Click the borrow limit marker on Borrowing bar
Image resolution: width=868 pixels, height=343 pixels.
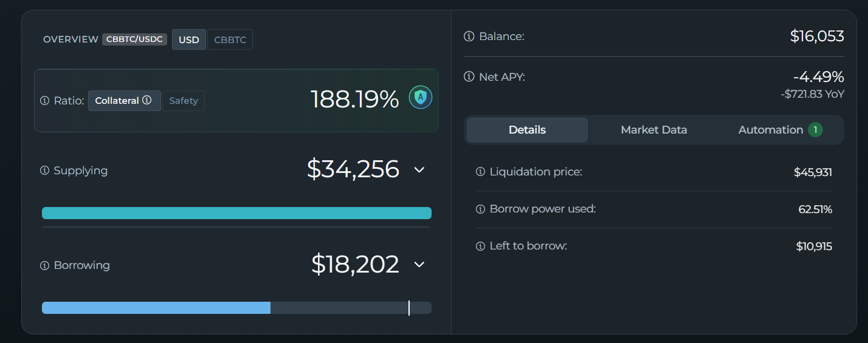[409, 308]
